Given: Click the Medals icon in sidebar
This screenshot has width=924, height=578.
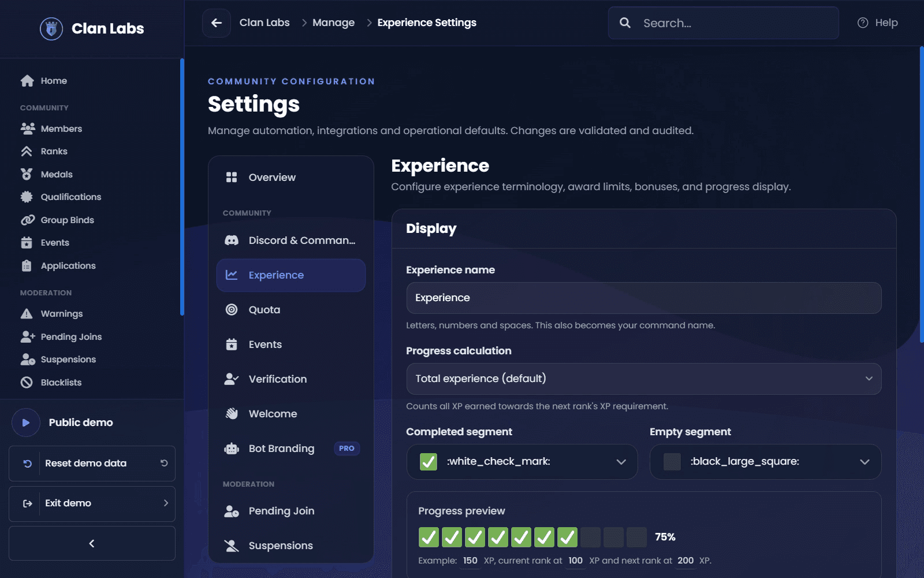Looking at the screenshot, I should click(x=27, y=174).
